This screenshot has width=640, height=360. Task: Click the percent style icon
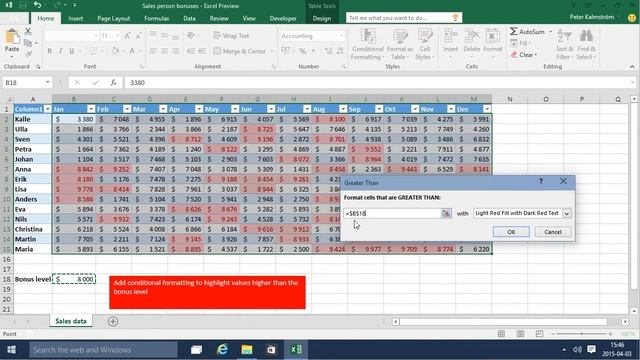(302, 51)
